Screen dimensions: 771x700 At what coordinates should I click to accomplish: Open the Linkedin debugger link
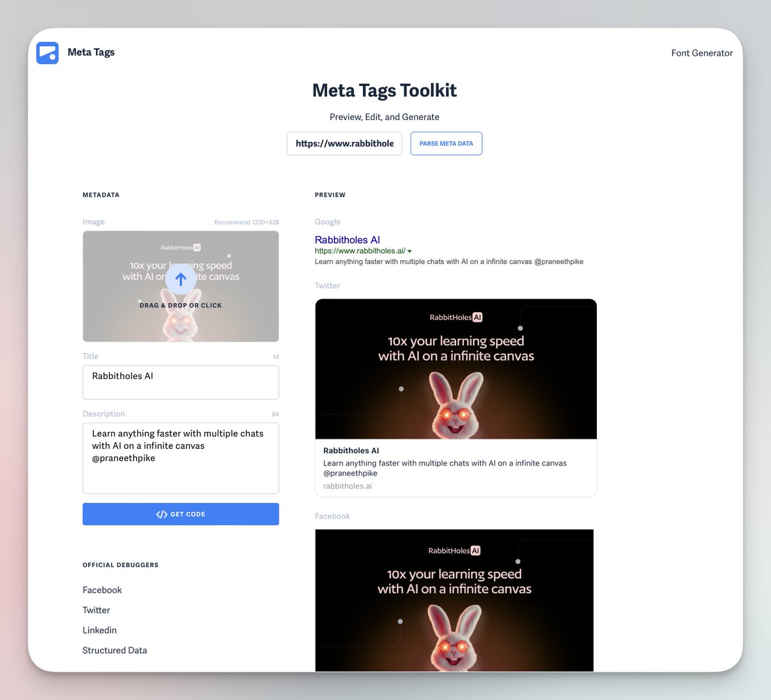click(100, 630)
